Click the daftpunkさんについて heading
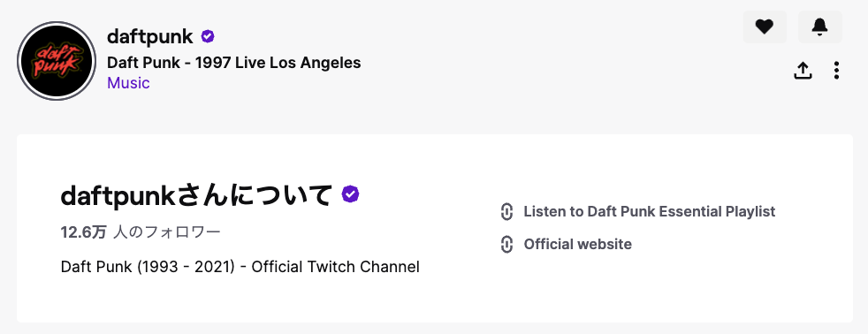Image resolution: width=868 pixels, height=334 pixels. tap(196, 194)
